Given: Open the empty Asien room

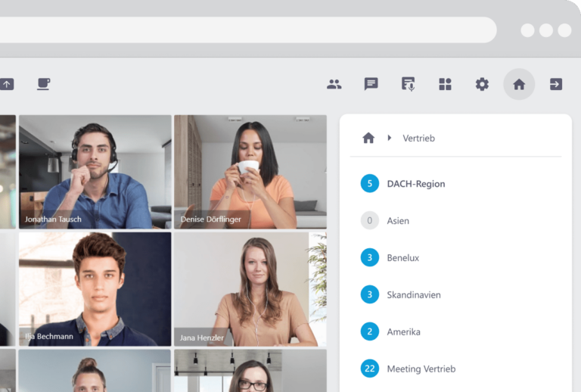Looking at the screenshot, I should click(398, 221).
